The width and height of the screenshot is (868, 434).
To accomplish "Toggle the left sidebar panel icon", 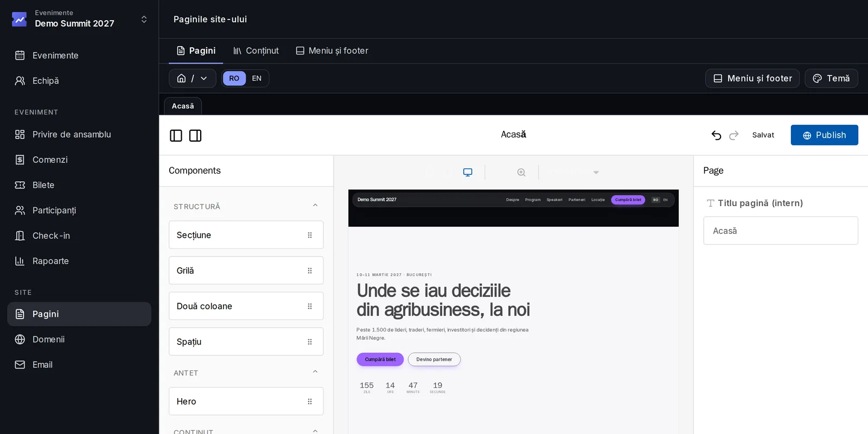I will pos(176,136).
